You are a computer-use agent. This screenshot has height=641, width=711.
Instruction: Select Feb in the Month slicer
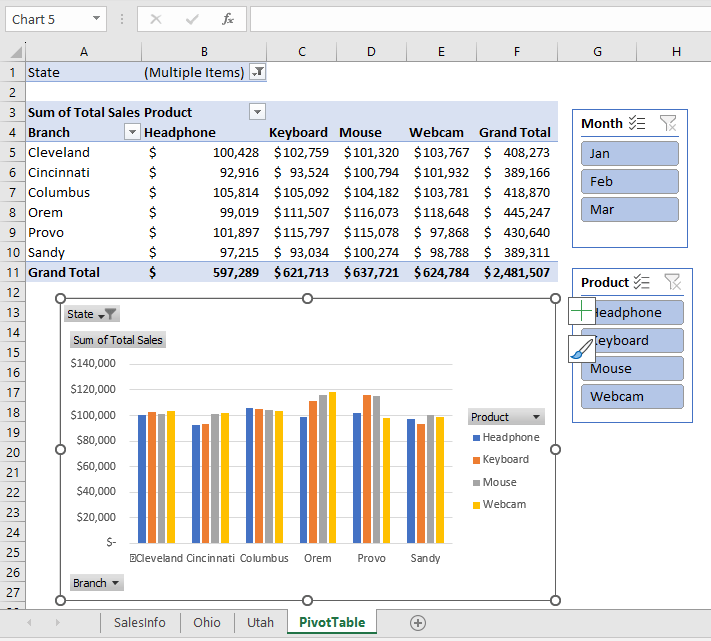(629, 181)
